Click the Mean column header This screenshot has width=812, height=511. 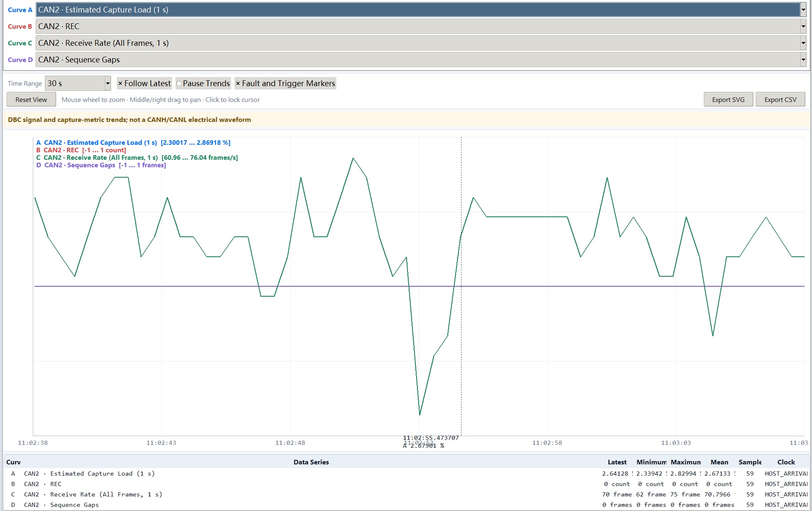click(719, 462)
